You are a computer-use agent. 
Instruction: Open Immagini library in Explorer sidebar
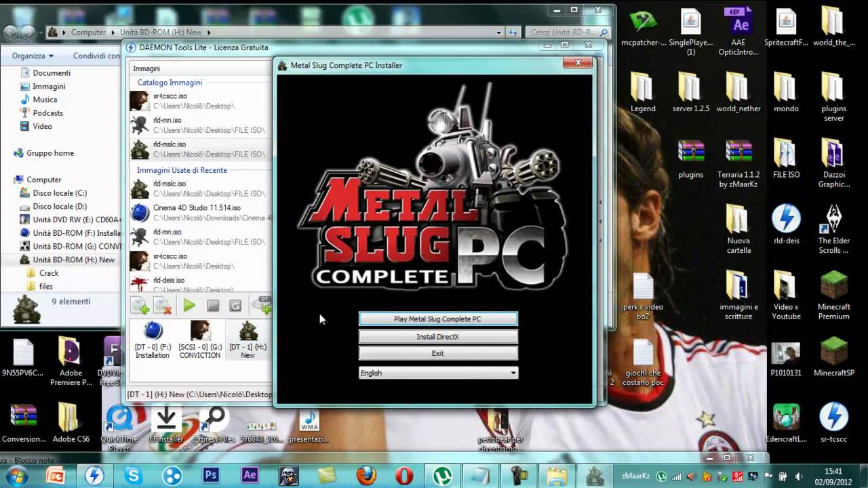[x=49, y=86]
